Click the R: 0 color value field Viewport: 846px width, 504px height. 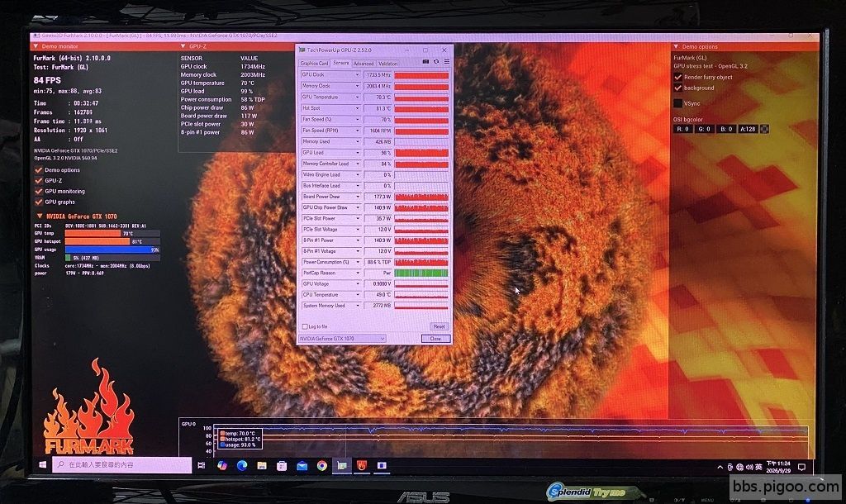click(682, 129)
